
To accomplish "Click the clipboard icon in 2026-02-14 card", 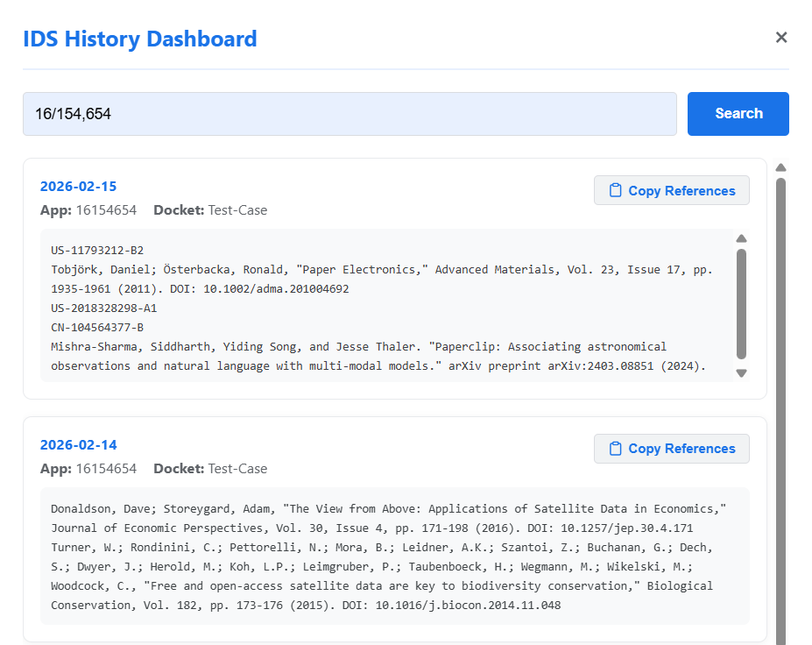I will coord(615,449).
